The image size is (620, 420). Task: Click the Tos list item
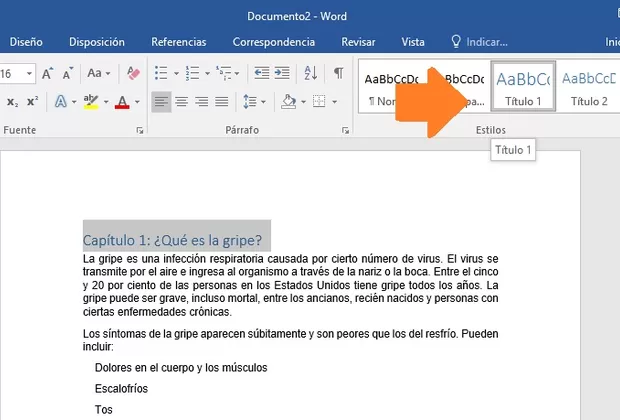tap(104, 410)
